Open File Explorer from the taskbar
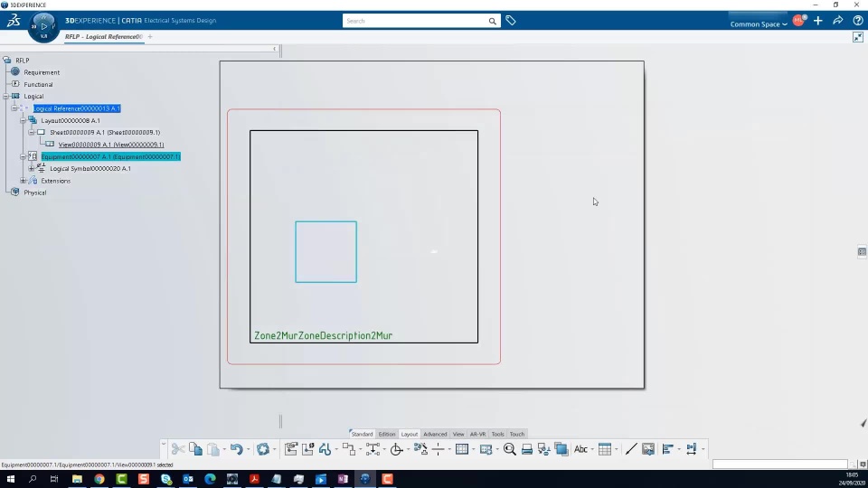The height and width of the screenshot is (488, 868). coord(77,479)
